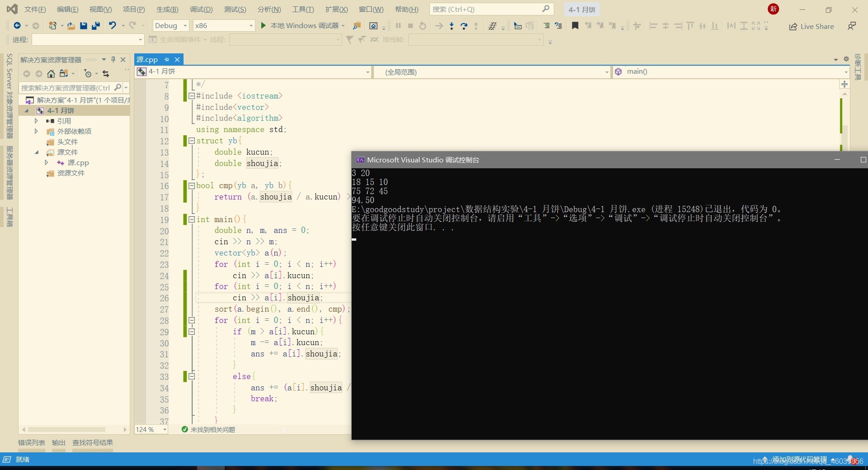Open the Debug configuration dropdown
Image resolution: width=868 pixels, height=470 pixels.
(171, 26)
